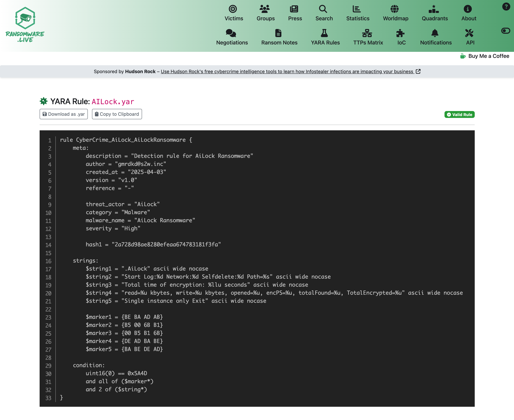Download the rule as .yar
The height and width of the screenshot is (420, 514).
tap(64, 114)
